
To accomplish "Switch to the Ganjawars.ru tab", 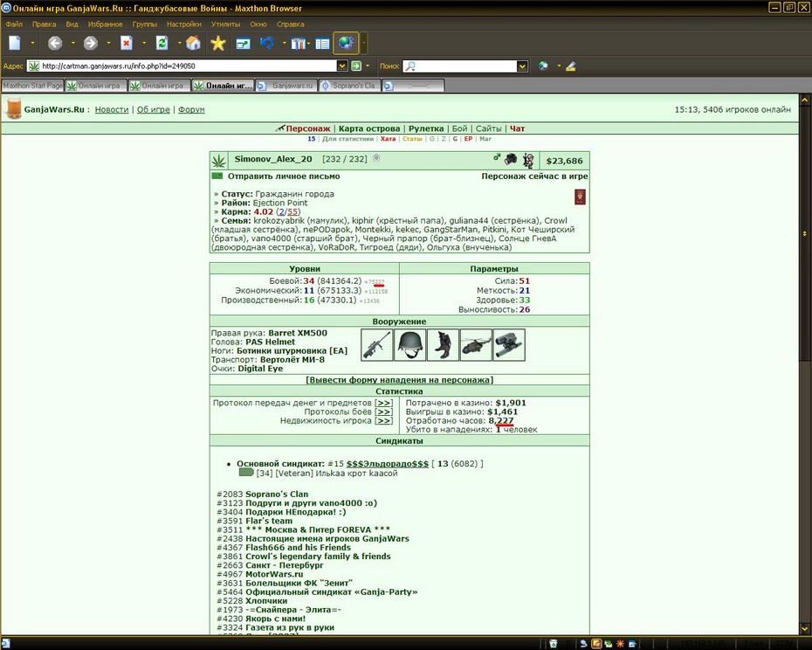I will pyautogui.click(x=286, y=86).
